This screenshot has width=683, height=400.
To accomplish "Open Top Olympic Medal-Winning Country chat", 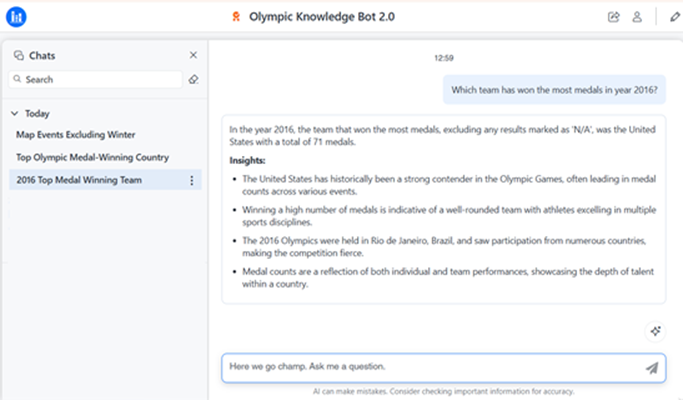I will coord(92,157).
